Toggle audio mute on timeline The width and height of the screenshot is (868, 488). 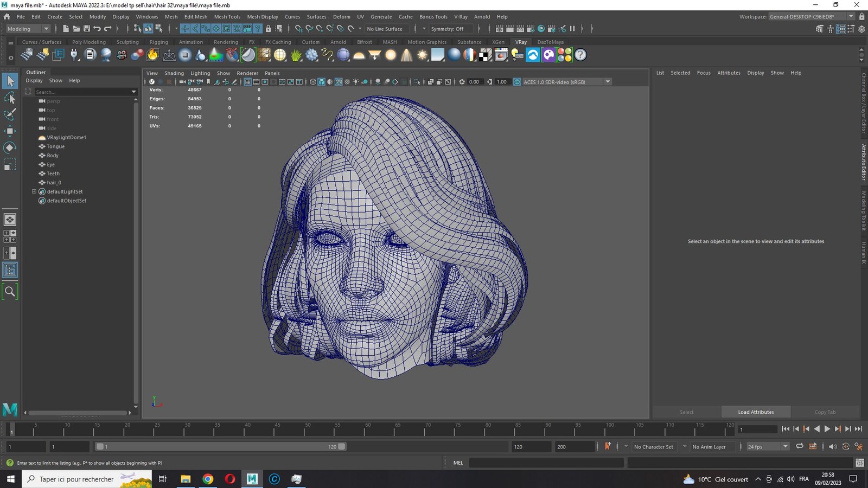pos(833,446)
